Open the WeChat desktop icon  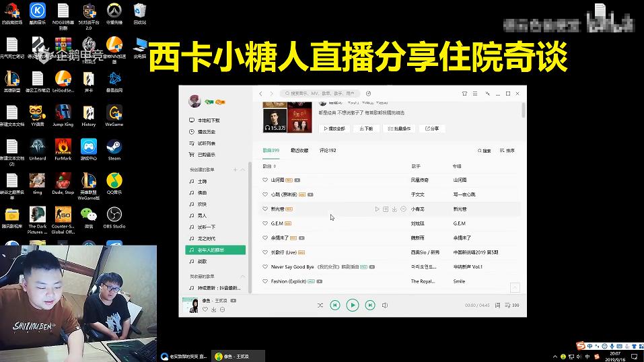coord(89,218)
